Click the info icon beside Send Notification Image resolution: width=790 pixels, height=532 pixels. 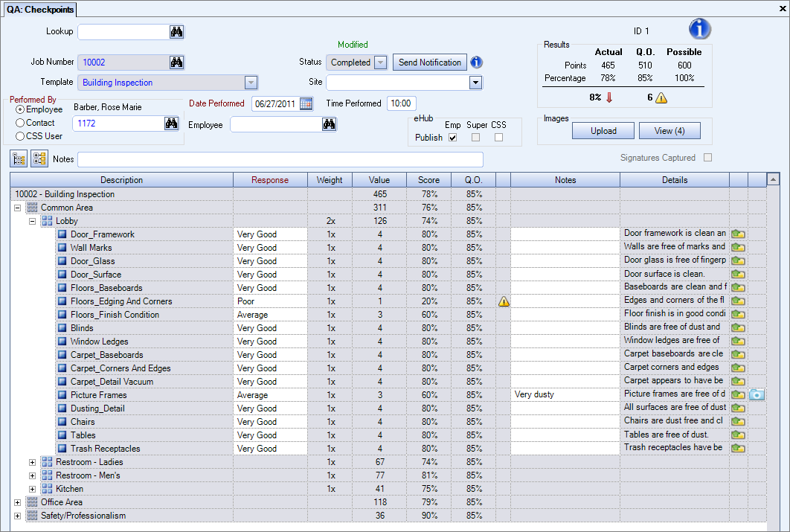(476, 63)
